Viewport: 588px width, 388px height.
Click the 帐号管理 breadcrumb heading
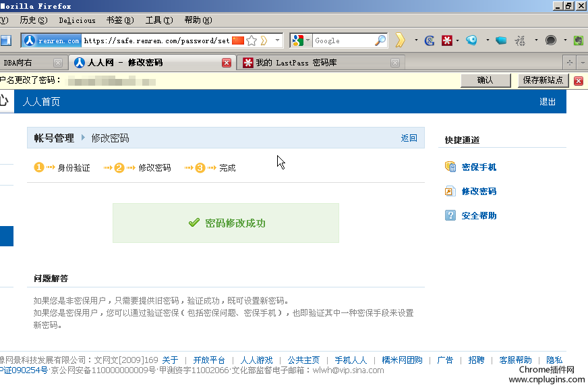pos(54,138)
